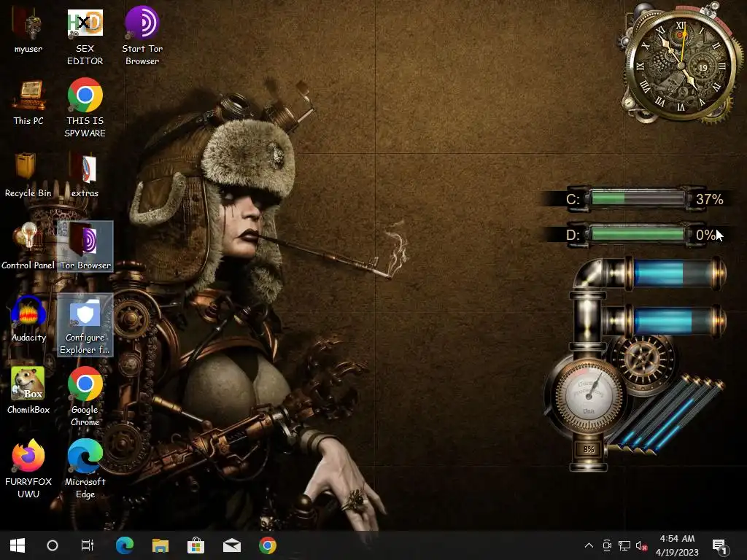
Task: Click the 8% gauge readout
Action: [x=589, y=449]
